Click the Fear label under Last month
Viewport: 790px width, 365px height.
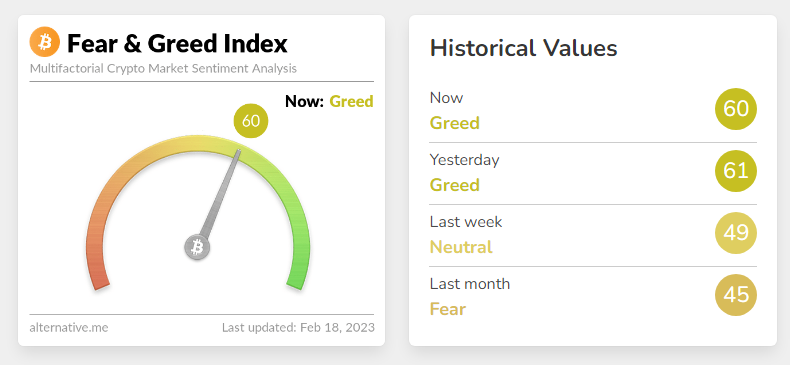(448, 309)
